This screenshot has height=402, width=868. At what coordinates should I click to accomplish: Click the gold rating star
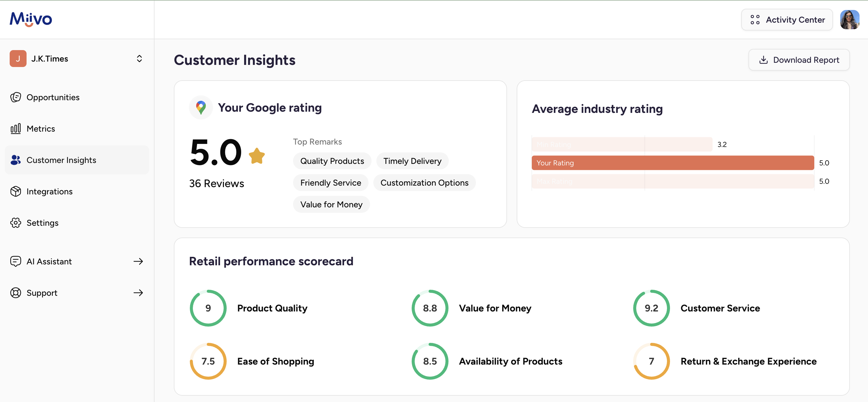pyautogui.click(x=257, y=156)
